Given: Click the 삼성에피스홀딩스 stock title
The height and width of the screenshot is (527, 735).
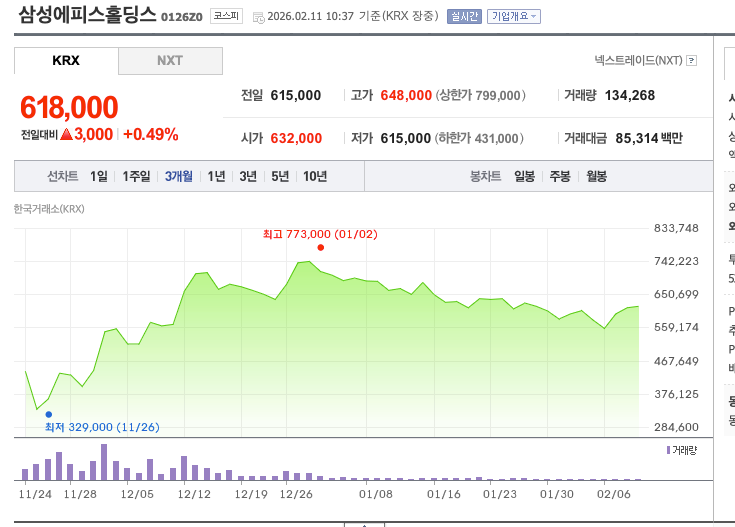Looking at the screenshot, I should (x=87, y=15).
